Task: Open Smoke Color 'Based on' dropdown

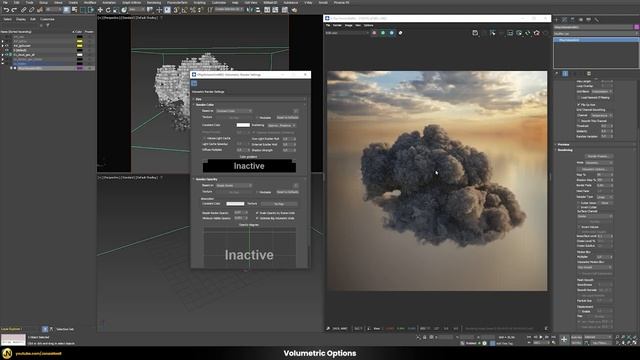Action: tap(233, 111)
